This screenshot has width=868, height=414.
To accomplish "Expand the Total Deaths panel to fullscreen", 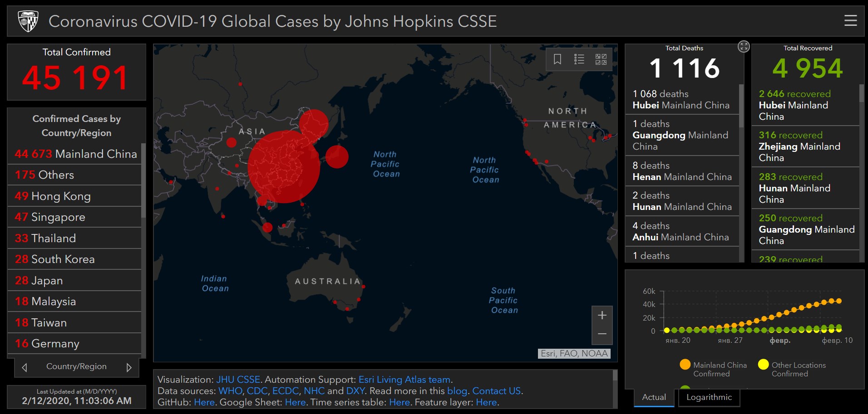I will tap(744, 46).
